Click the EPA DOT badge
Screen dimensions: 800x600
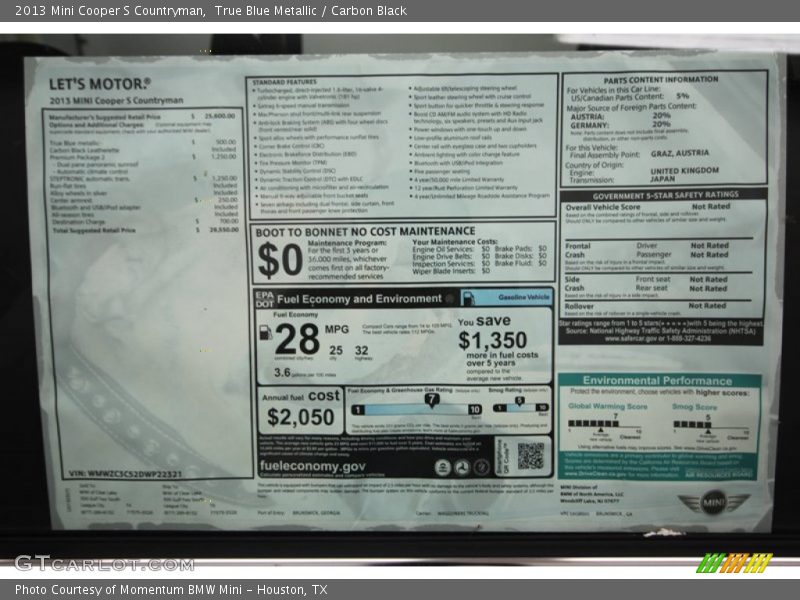(263, 298)
